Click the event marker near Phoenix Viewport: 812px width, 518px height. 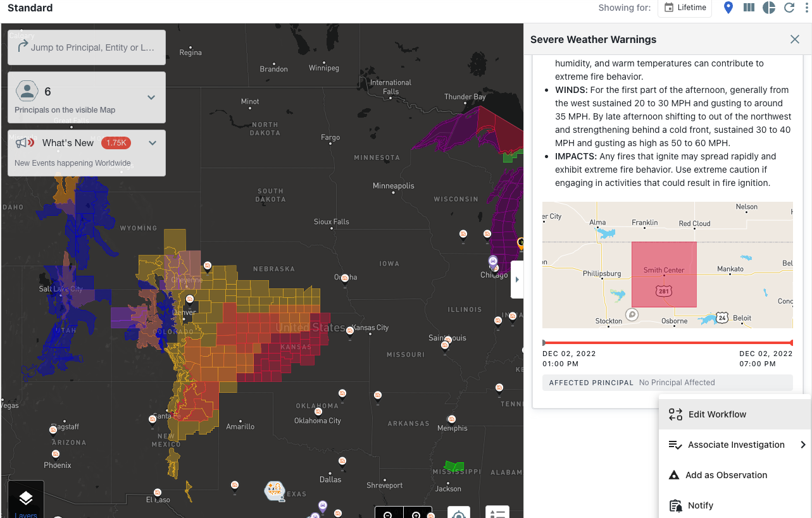56,455
